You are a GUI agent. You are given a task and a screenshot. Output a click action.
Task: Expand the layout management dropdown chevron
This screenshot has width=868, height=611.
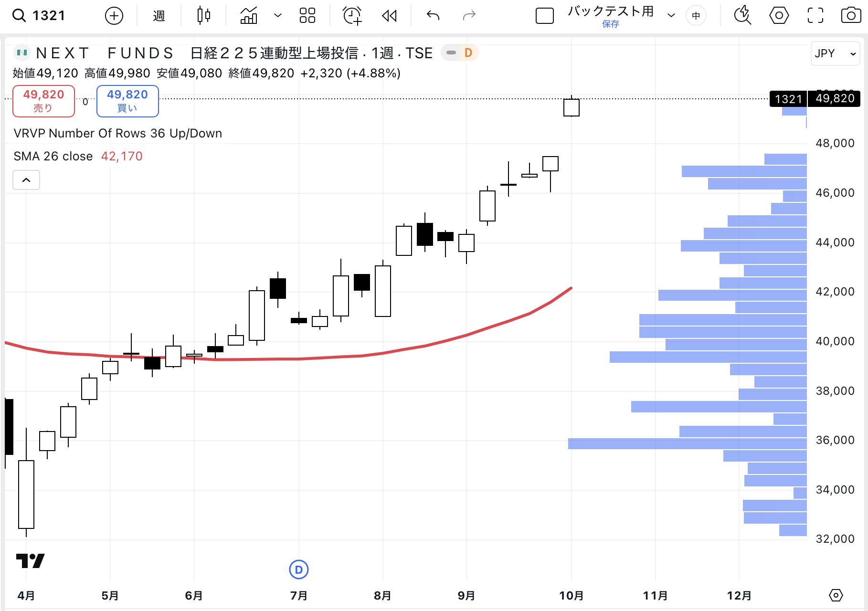pyautogui.click(x=671, y=16)
